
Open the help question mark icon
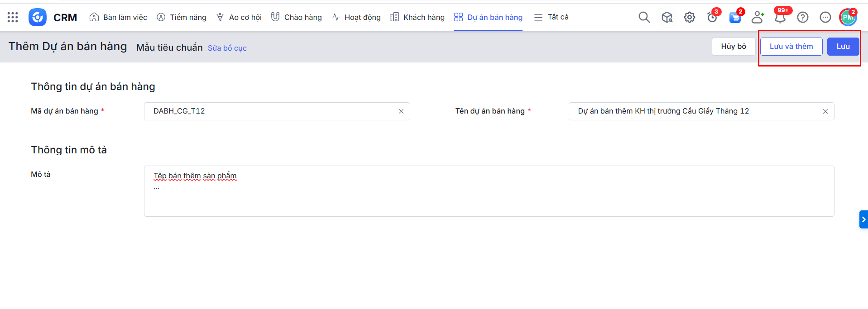802,17
